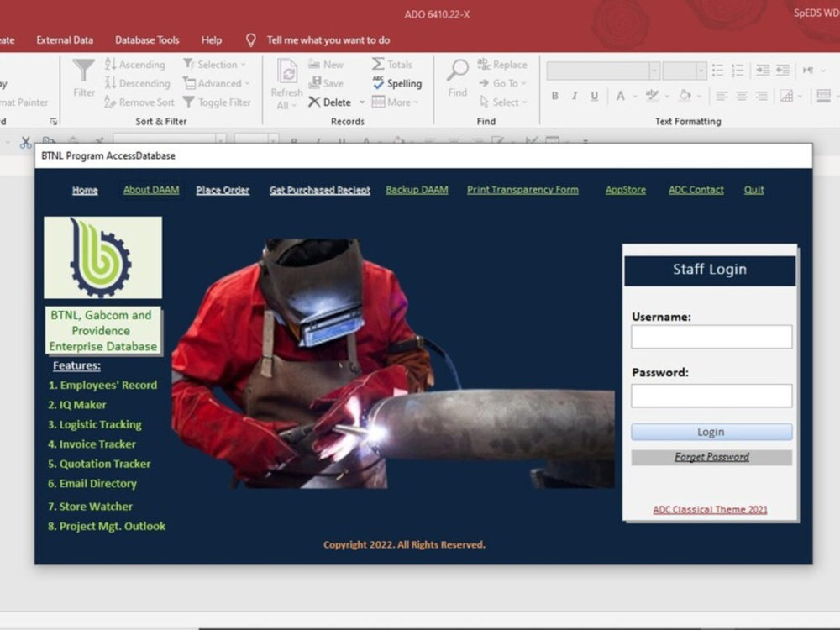
Task: Open the font name combo box
Action: [x=603, y=71]
